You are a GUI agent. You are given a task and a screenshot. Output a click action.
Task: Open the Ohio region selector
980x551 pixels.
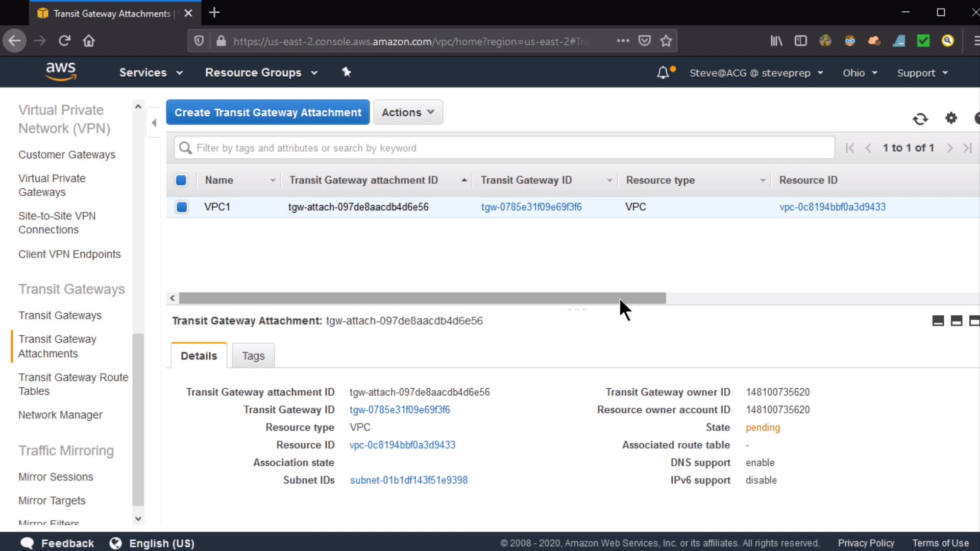(860, 73)
